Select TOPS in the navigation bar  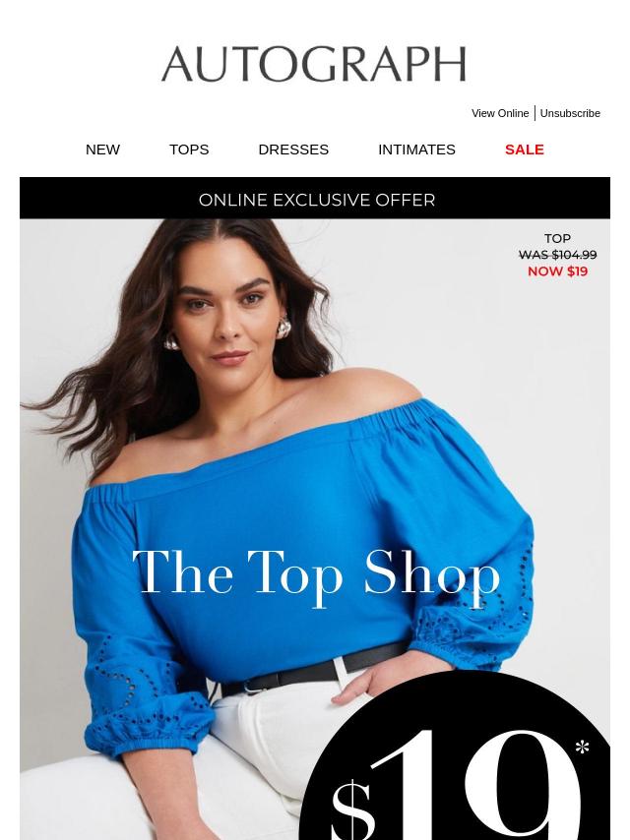coord(189,150)
